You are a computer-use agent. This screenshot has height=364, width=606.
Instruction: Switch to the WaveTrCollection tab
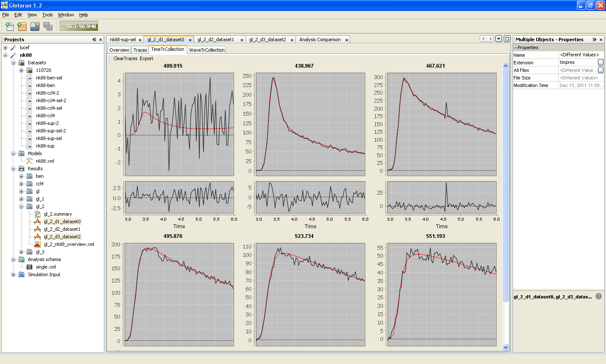point(207,50)
